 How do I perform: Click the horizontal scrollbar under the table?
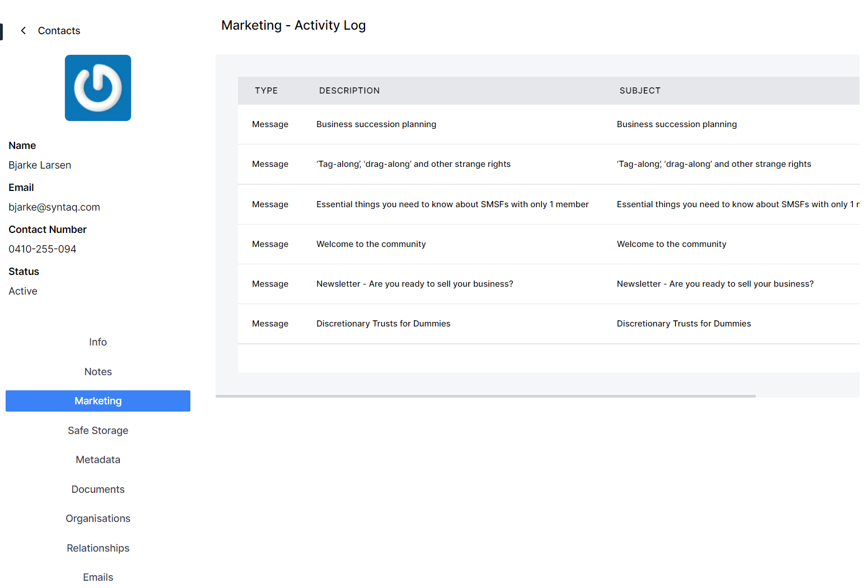tap(486, 396)
